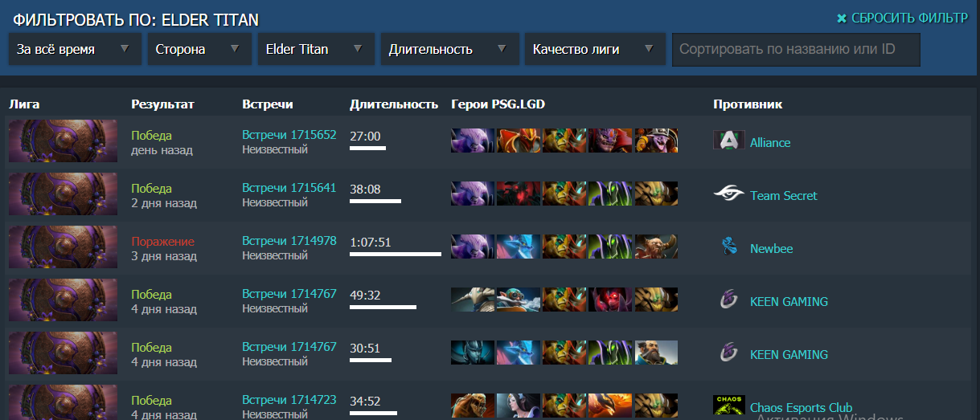The image size is (980, 420).
Task: Open opponent link 'Team Secret'
Action: (x=783, y=195)
